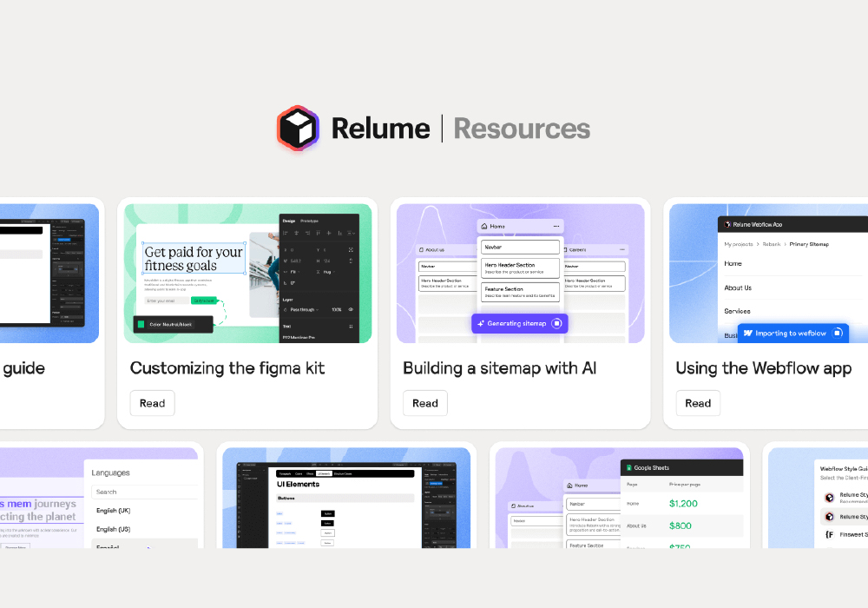The width and height of the screenshot is (868, 608).
Task: Click the stop icon on Importing to webflow
Action: pyautogui.click(x=837, y=333)
